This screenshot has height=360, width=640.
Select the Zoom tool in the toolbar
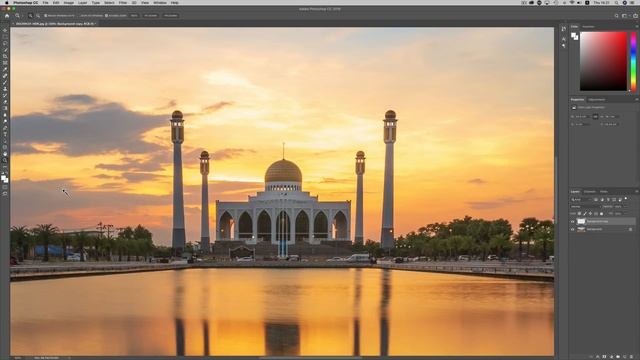pos(5,161)
